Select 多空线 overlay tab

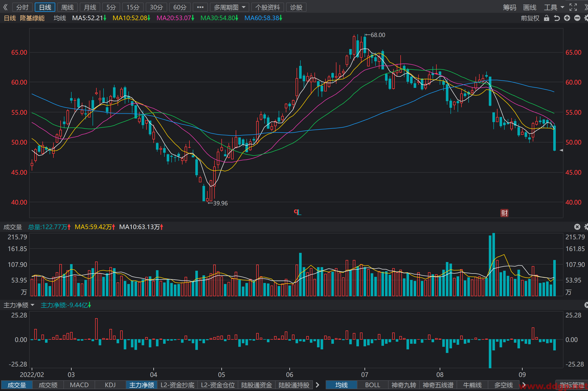(x=503, y=385)
